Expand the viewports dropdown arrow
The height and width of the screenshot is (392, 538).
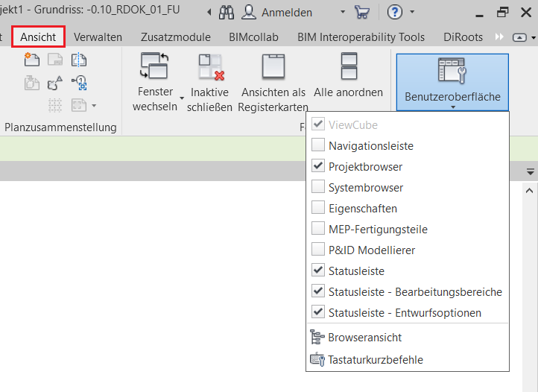pyautogui.click(x=94, y=106)
